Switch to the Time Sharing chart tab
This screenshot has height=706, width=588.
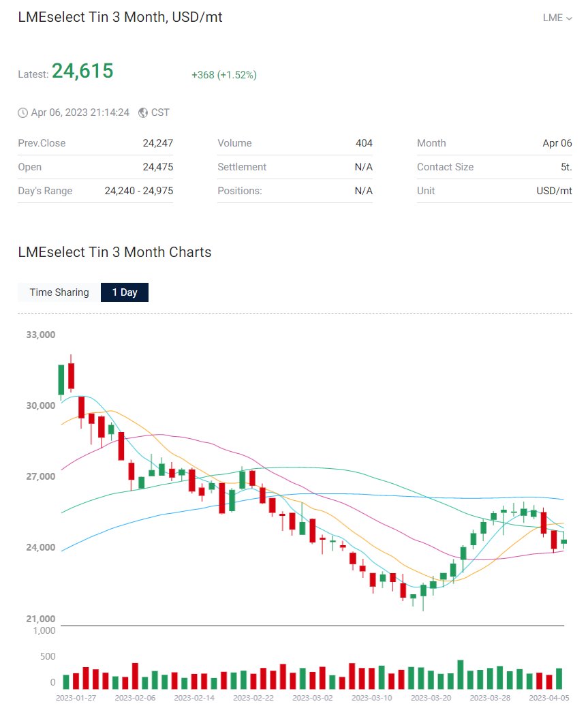(59, 292)
